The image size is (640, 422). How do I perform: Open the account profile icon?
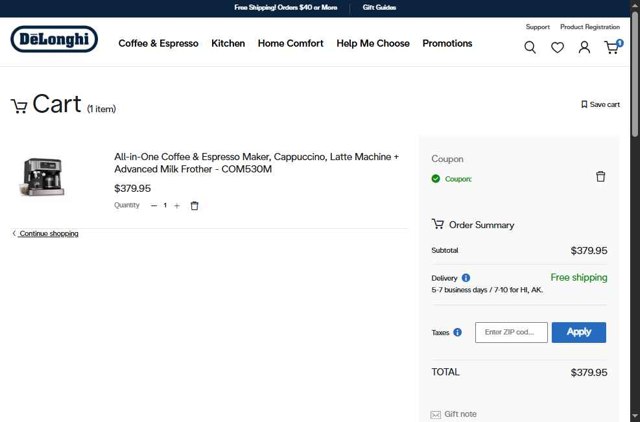(x=584, y=47)
